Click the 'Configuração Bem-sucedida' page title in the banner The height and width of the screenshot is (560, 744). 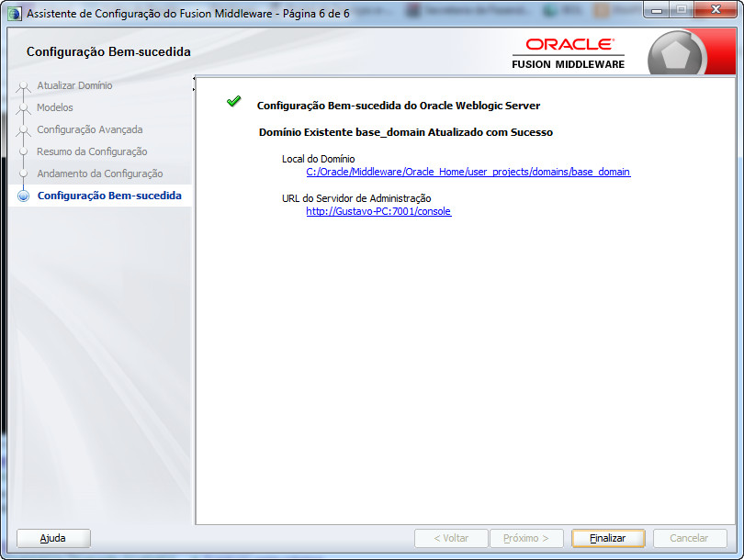(x=108, y=51)
